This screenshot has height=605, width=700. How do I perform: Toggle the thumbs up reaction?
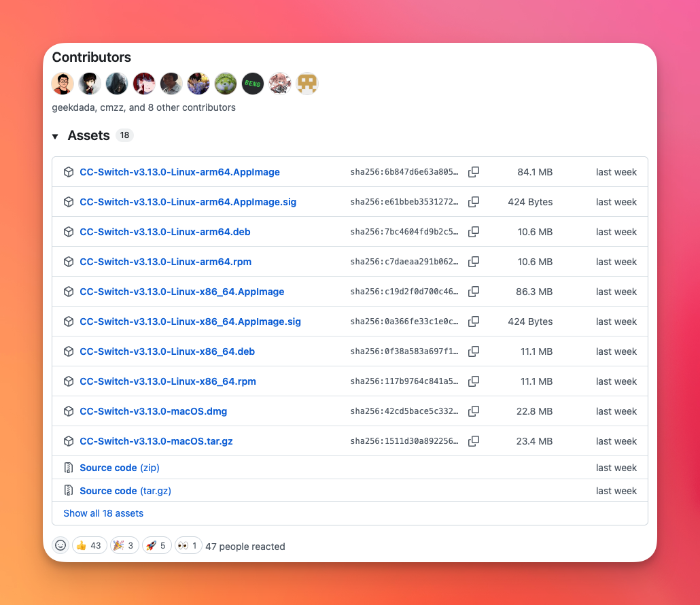tap(90, 545)
